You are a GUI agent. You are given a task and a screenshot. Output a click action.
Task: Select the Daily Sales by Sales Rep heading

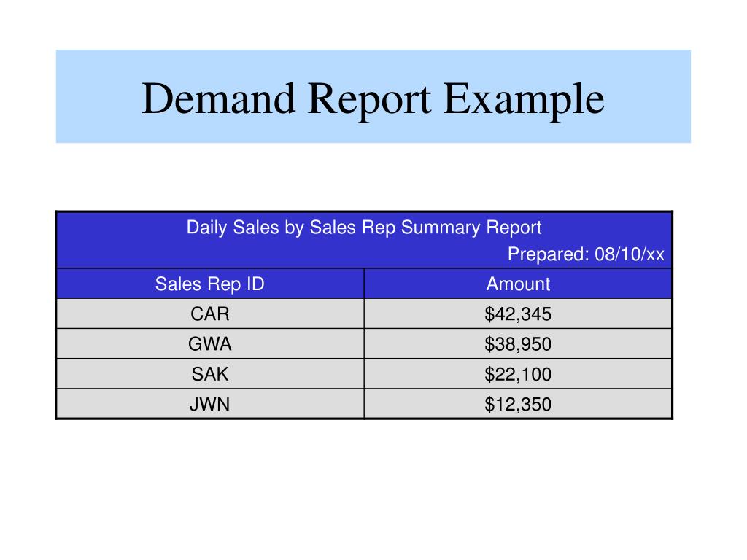[363, 227]
